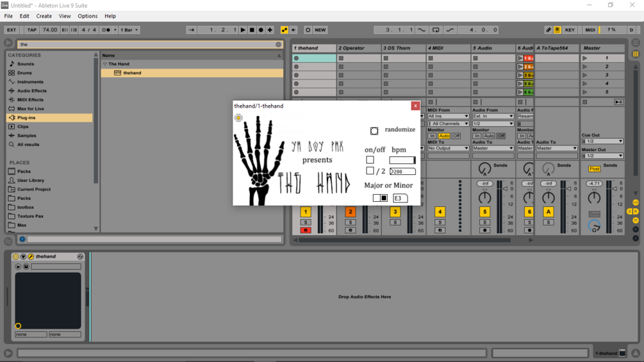Open MIDI To No Output dropdown

pos(448,148)
